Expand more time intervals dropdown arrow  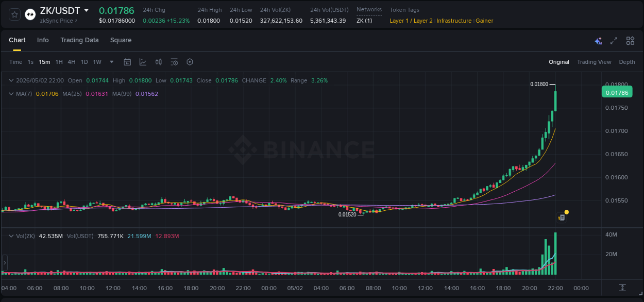click(111, 62)
